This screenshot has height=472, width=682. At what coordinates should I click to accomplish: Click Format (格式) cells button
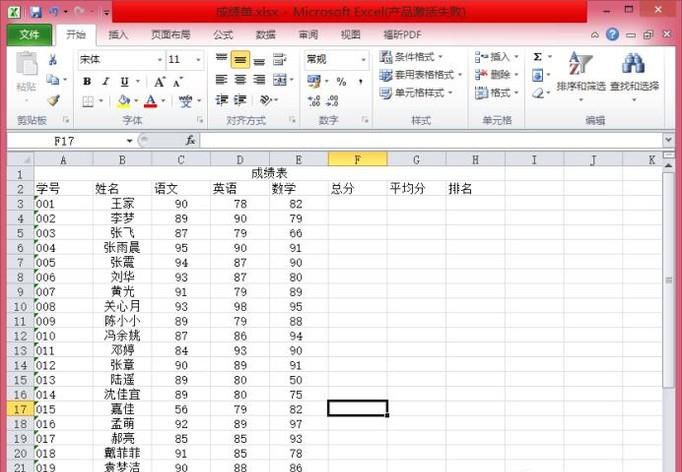pos(496,93)
